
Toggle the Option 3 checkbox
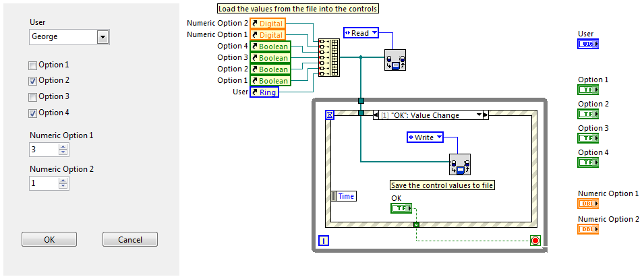pyautogui.click(x=32, y=97)
